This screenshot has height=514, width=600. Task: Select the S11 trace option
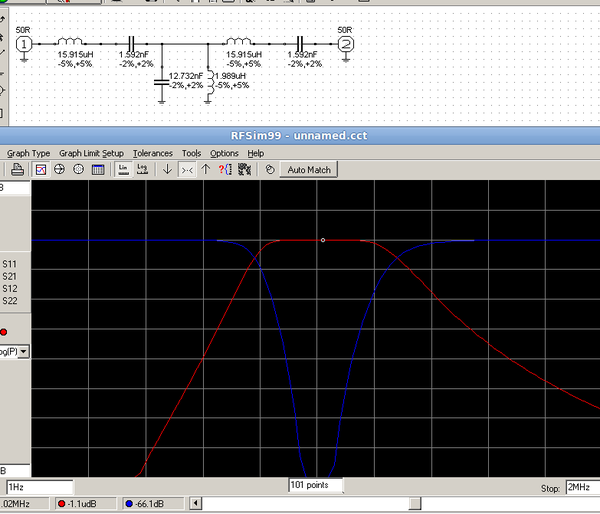pyautogui.click(x=10, y=264)
